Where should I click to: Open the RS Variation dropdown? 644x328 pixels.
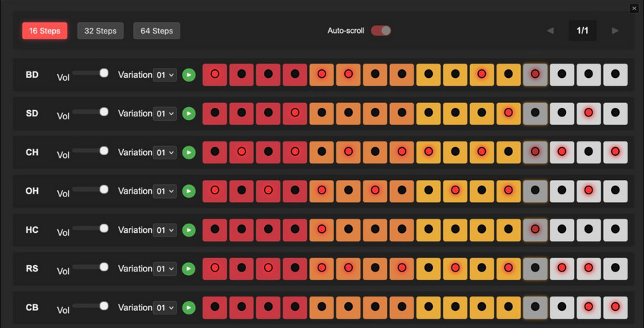click(165, 269)
